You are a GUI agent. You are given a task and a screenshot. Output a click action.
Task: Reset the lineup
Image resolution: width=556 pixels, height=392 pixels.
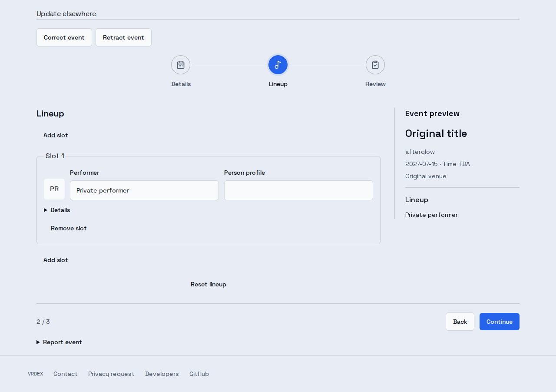click(208, 284)
